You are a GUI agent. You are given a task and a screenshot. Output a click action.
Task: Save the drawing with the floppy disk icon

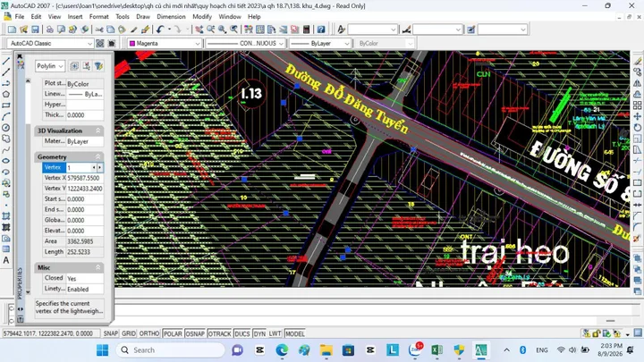pos(35,29)
